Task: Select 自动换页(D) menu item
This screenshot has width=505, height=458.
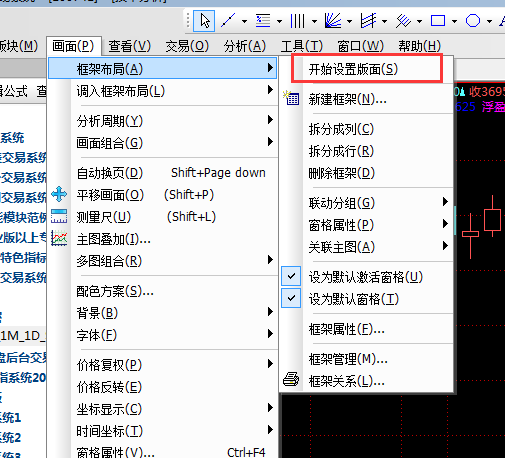Action: [163, 173]
